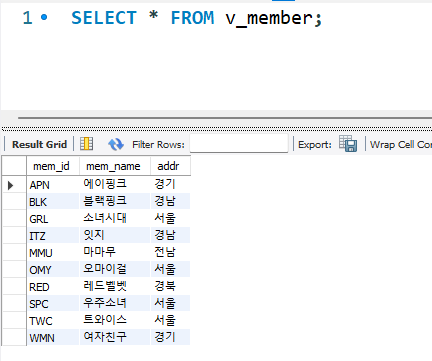Click the 에이핑크 name cell

tap(115, 184)
